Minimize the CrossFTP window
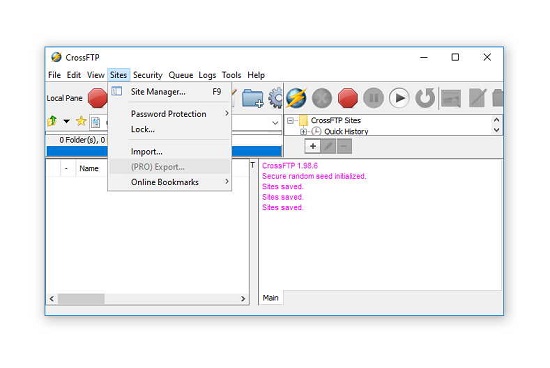Viewport: 550px width, 368px height. coord(424,57)
